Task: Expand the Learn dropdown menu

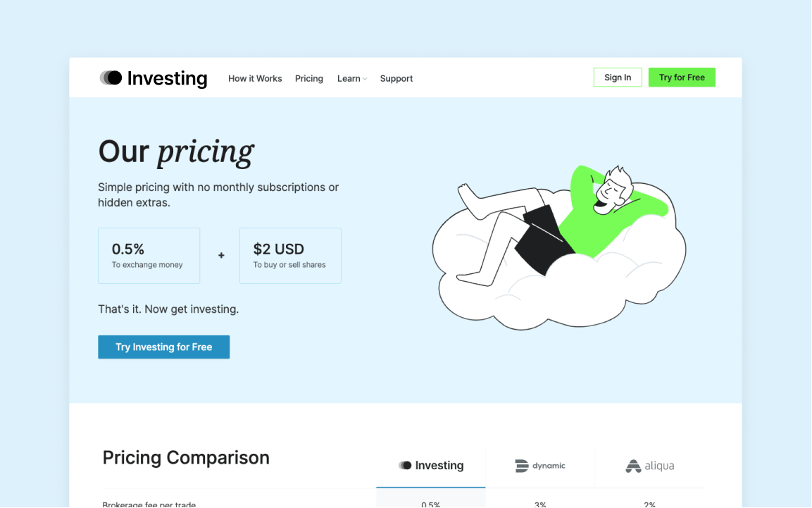Action: (352, 79)
